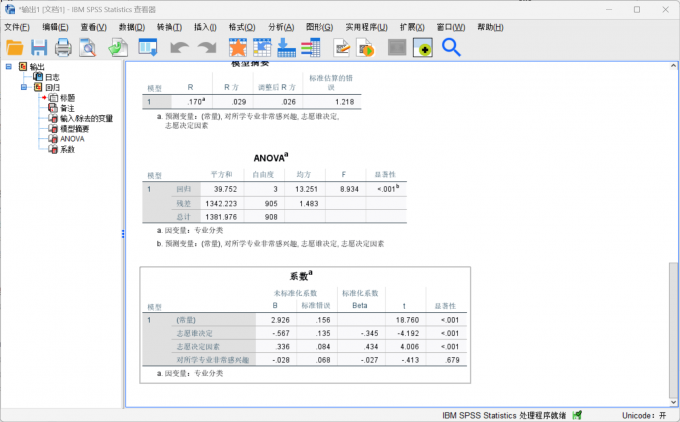Image resolution: width=680 pixels, height=422 pixels.
Task: Open the 实用程序(U) menu
Action: 366,27
